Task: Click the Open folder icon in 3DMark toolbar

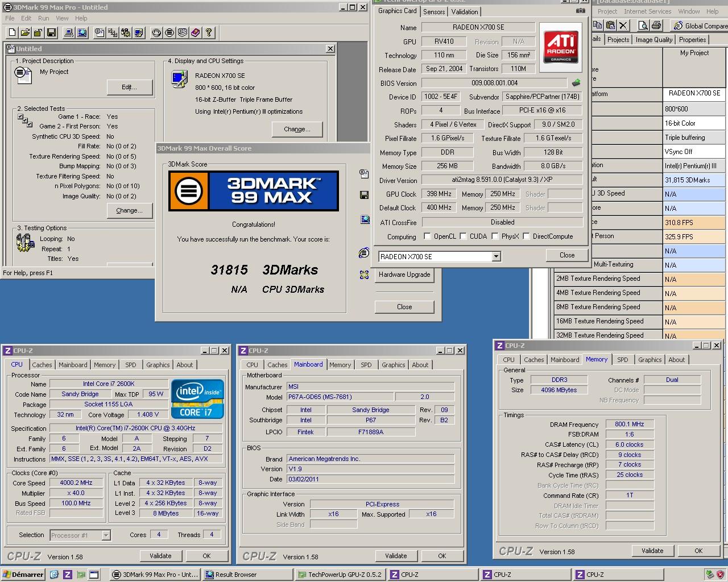Action: tap(25, 32)
